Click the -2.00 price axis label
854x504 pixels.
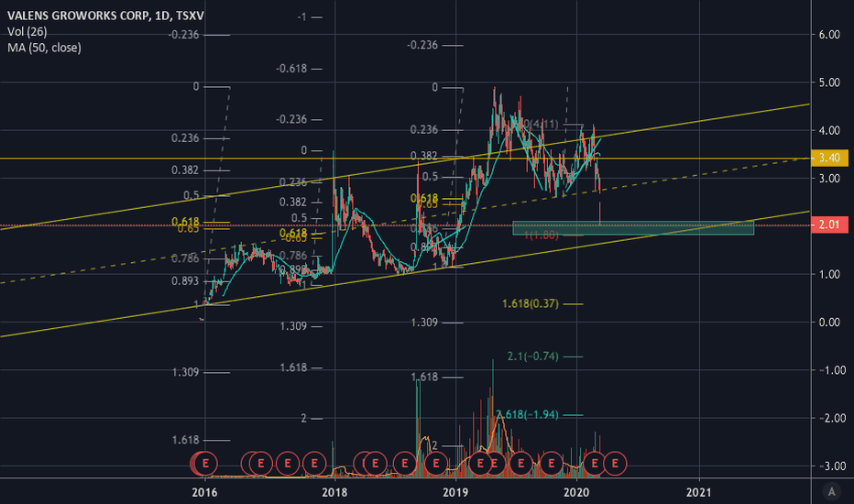tap(832, 419)
